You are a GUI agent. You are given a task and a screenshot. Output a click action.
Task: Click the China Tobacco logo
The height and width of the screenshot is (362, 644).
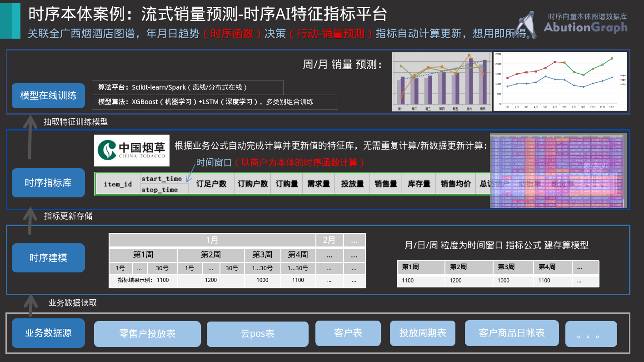click(x=132, y=151)
